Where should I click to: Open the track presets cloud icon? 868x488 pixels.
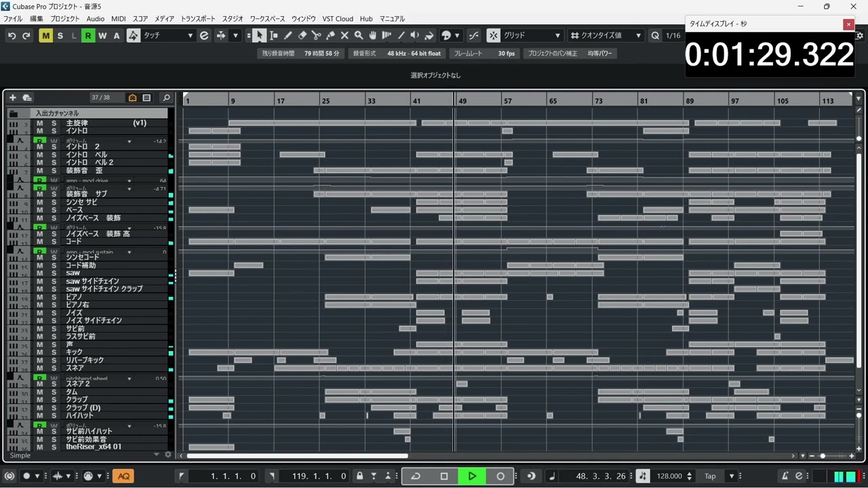[27, 98]
